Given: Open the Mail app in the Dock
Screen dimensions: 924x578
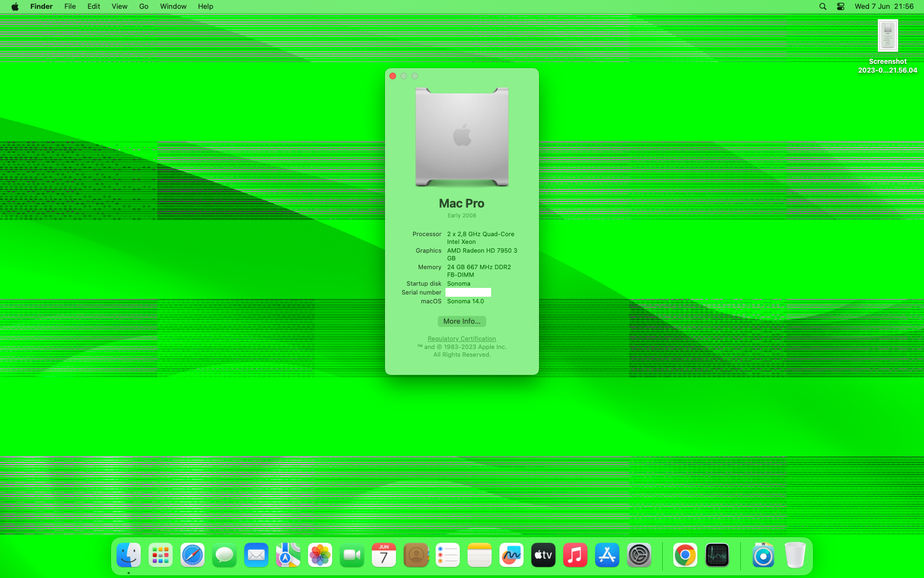Looking at the screenshot, I should tap(256, 555).
